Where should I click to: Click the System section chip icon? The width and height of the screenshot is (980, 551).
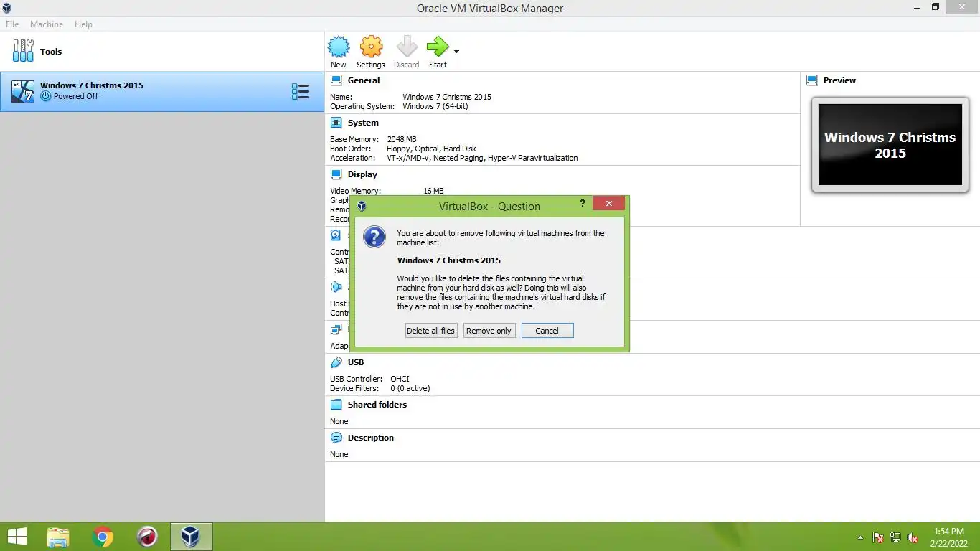coord(336,123)
